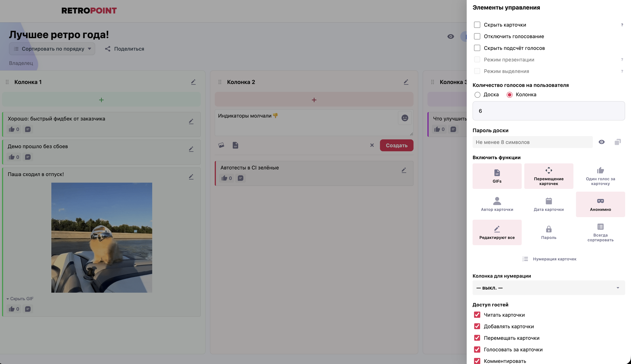Click "Поделиться" to share the board

[x=124, y=49]
